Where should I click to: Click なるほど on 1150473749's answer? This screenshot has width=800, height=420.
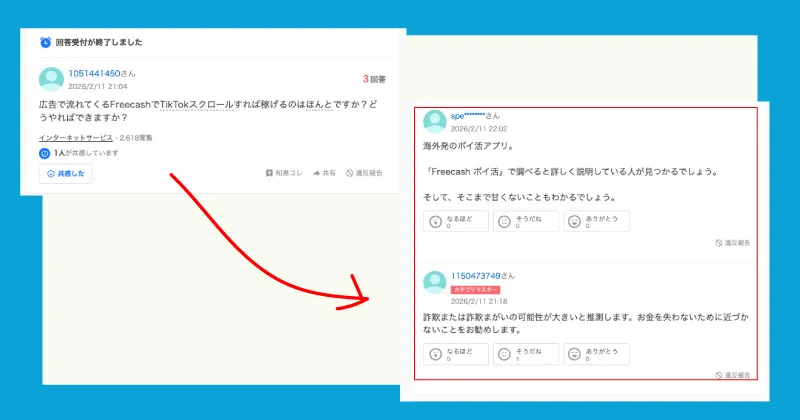click(x=456, y=354)
